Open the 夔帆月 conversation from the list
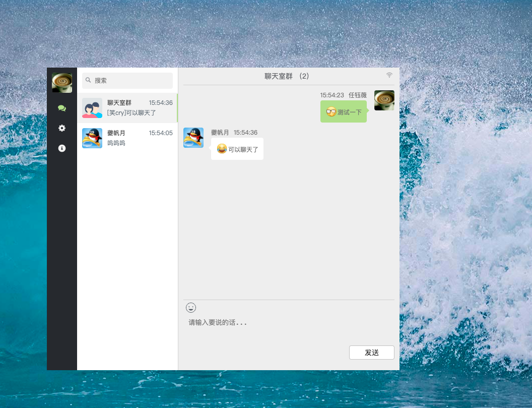Viewport: 532px width, 408px height. click(x=127, y=138)
